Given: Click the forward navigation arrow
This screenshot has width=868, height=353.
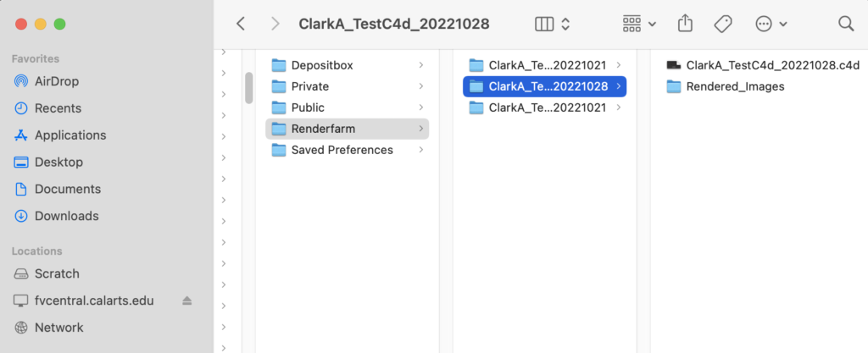Looking at the screenshot, I should (275, 24).
